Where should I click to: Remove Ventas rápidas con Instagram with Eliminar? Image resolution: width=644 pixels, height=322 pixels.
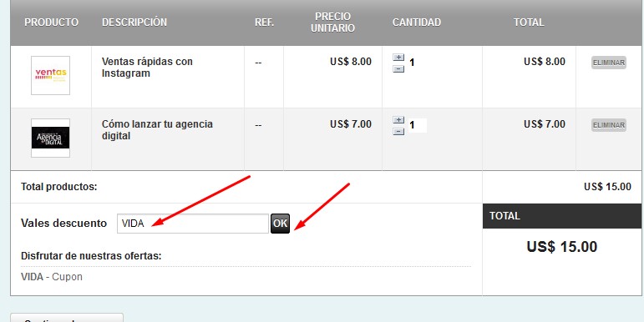[x=609, y=63]
